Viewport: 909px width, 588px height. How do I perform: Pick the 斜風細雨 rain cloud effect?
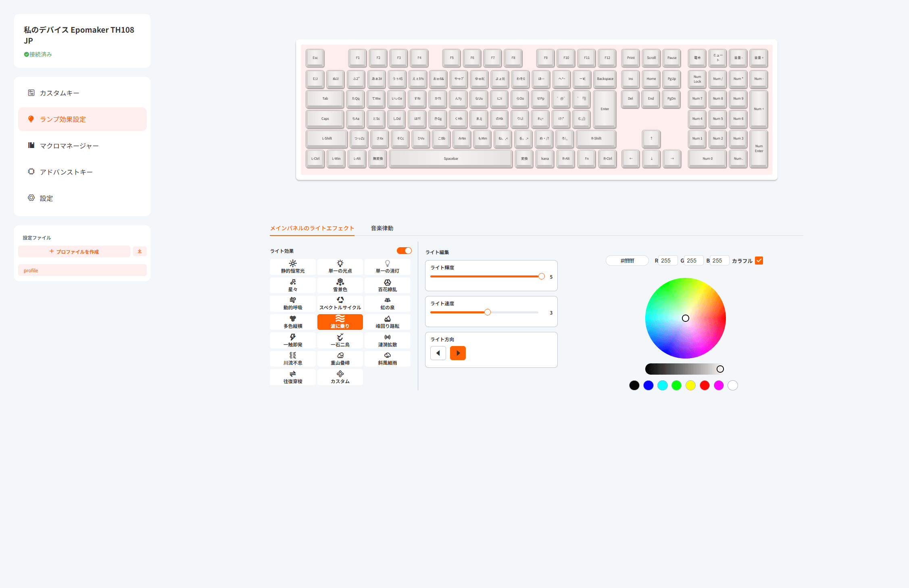point(387,359)
